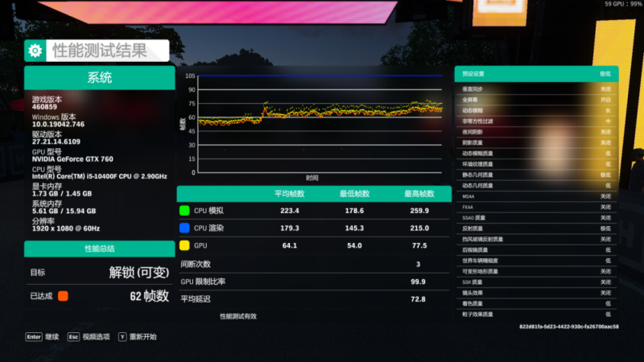This screenshot has height=362, width=644.
Task: Click the 粒子效果质量 setting row
Action: pos(536,315)
